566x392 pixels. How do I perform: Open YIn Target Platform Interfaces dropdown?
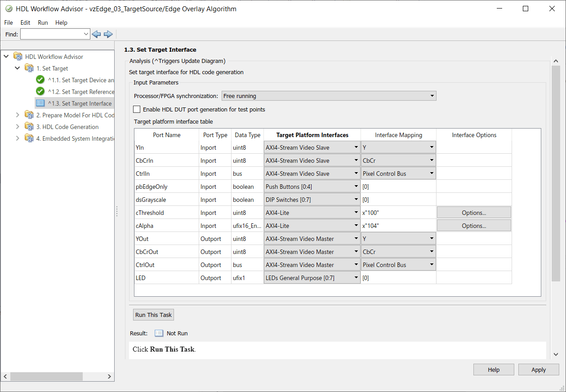(x=312, y=147)
